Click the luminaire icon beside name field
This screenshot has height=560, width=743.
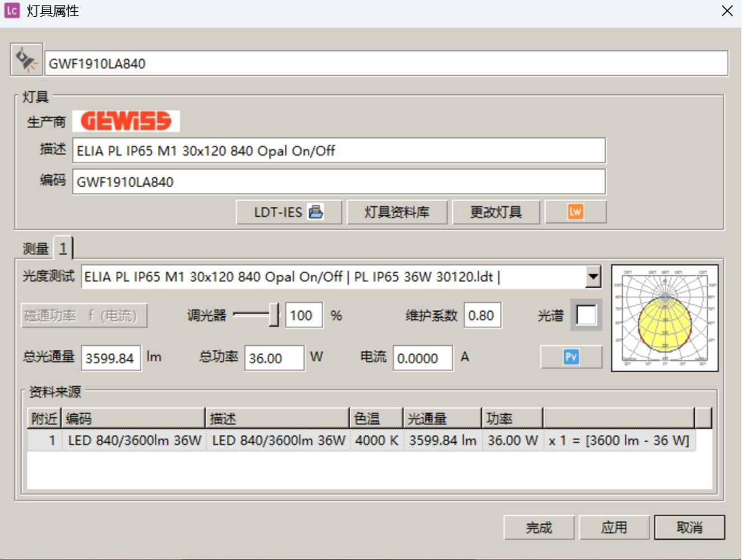26,60
